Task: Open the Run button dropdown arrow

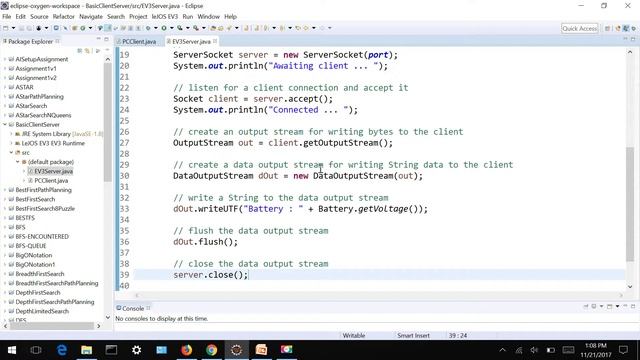Action: point(172,28)
